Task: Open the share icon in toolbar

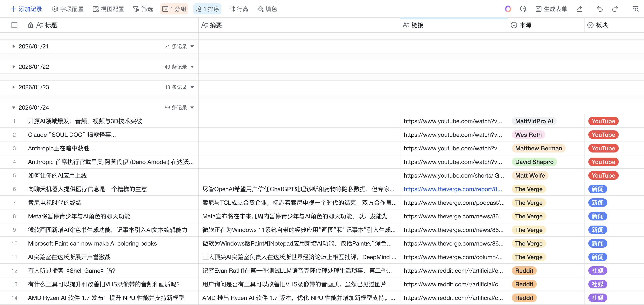Action: 579,9
